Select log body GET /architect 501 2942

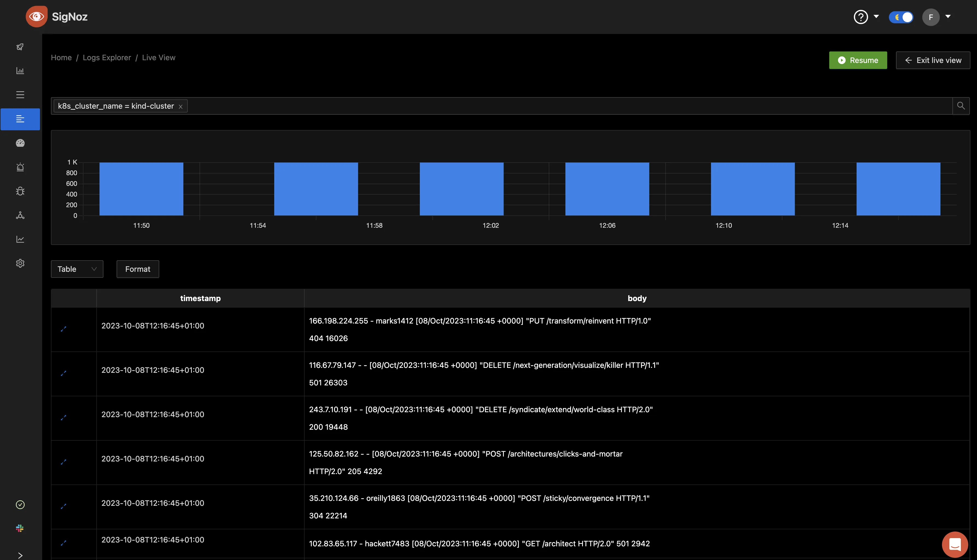(479, 544)
